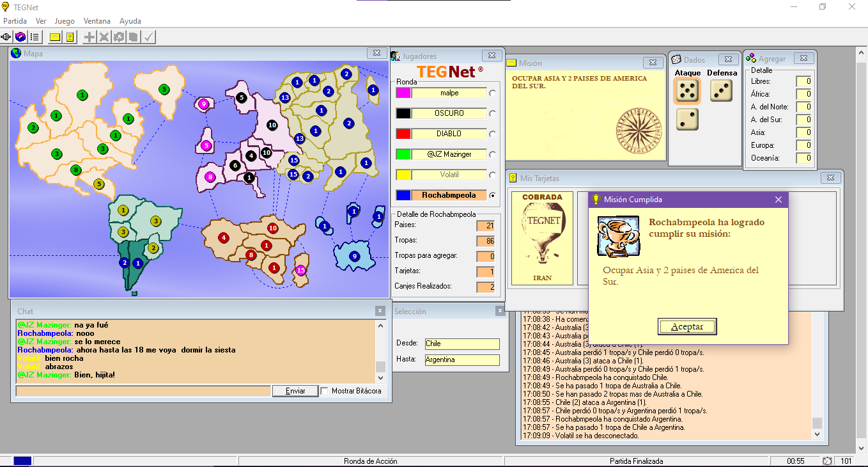
Task: Click the green @JZ Mazinger color swatch
Action: (x=403, y=154)
